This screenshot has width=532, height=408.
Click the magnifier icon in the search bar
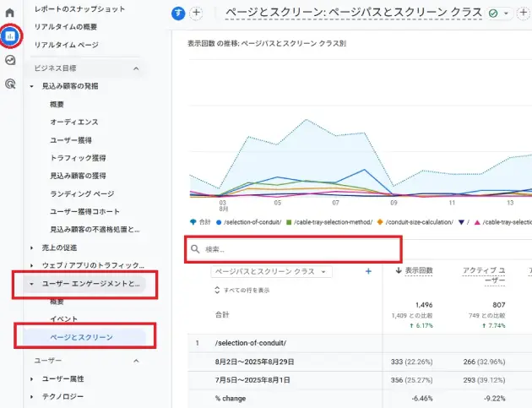(195, 249)
